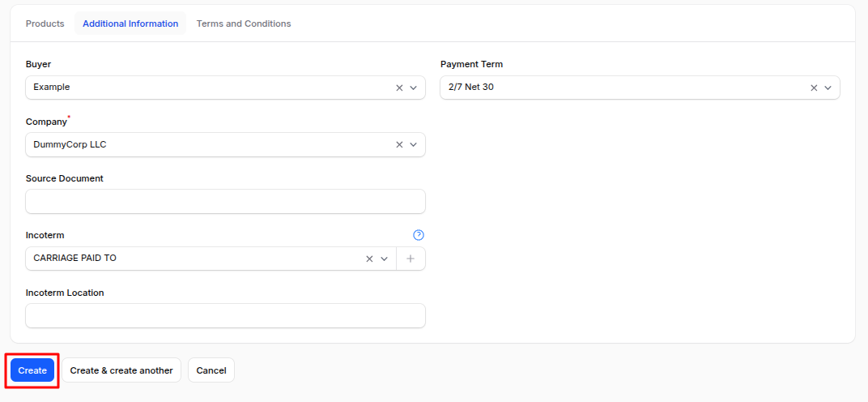Click Create & create another button
868x402 pixels.
click(121, 370)
